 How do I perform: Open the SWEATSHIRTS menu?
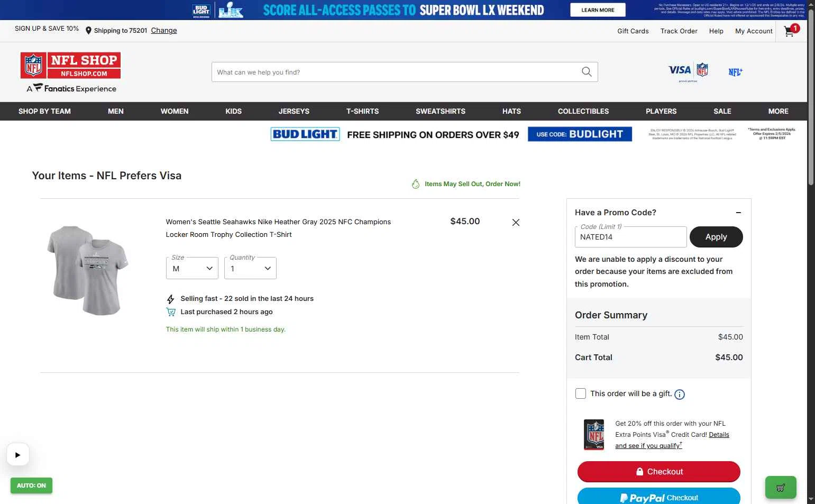point(441,111)
